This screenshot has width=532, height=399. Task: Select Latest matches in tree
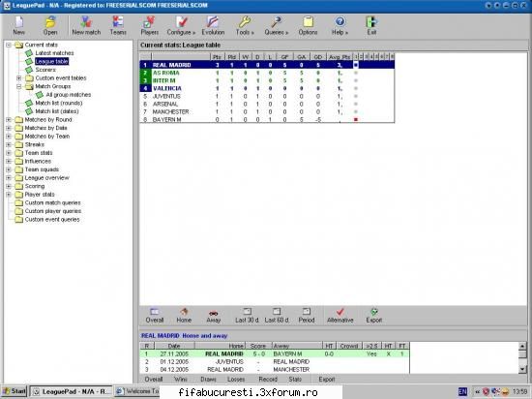54,53
